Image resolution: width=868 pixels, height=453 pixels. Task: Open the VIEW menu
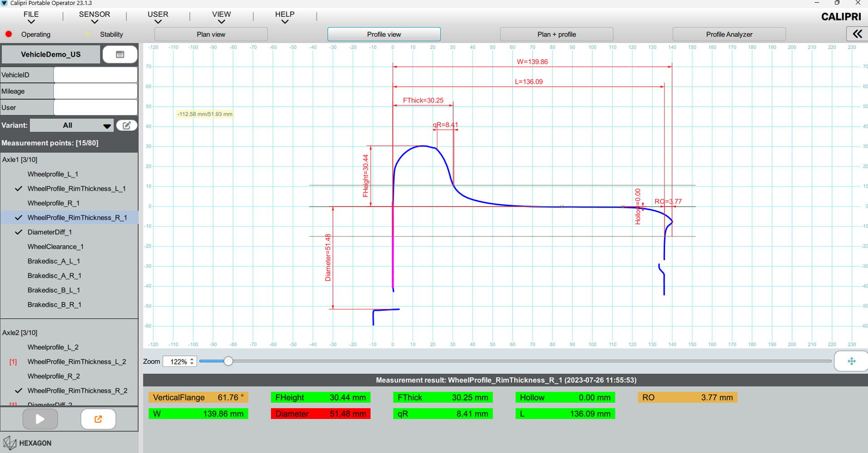(x=222, y=17)
